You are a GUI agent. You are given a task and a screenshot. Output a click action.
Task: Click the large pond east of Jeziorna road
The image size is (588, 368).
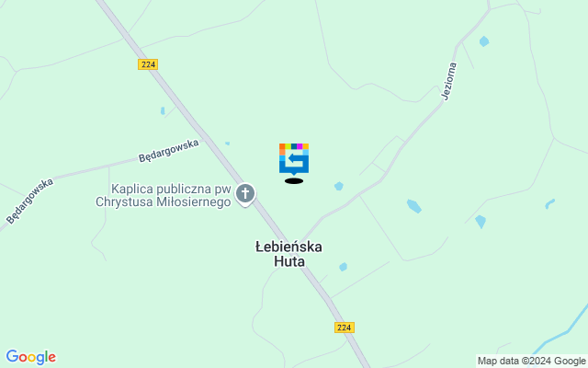pos(414,206)
